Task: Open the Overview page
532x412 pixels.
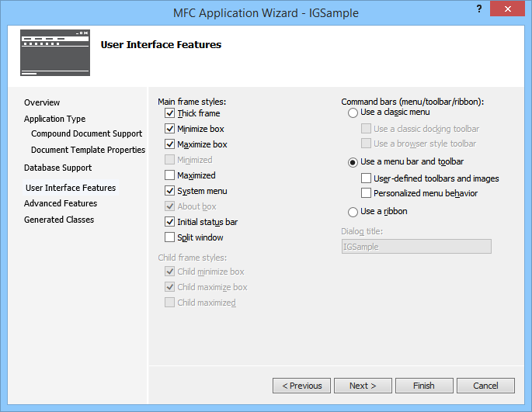Action: [42, 102]
